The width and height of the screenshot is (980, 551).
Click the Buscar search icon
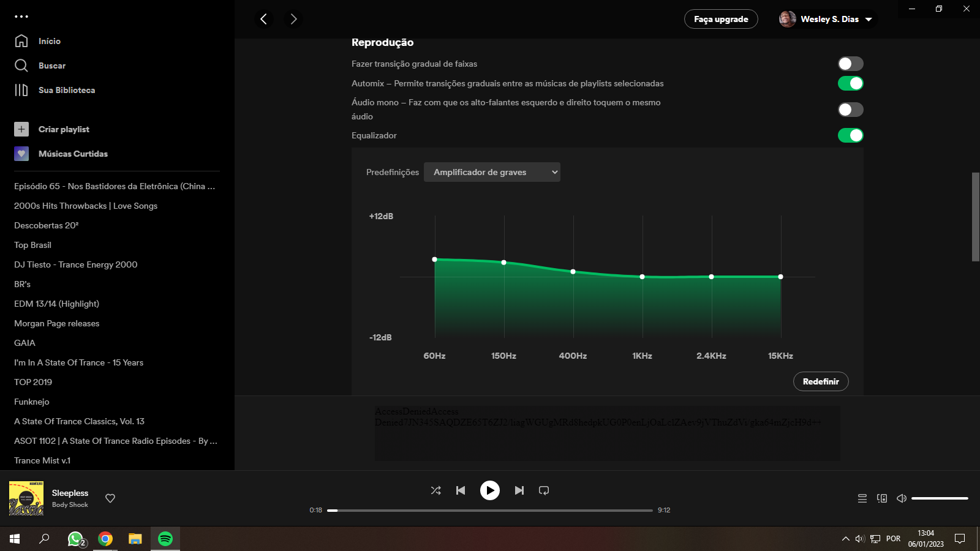[x=22, y=66]
